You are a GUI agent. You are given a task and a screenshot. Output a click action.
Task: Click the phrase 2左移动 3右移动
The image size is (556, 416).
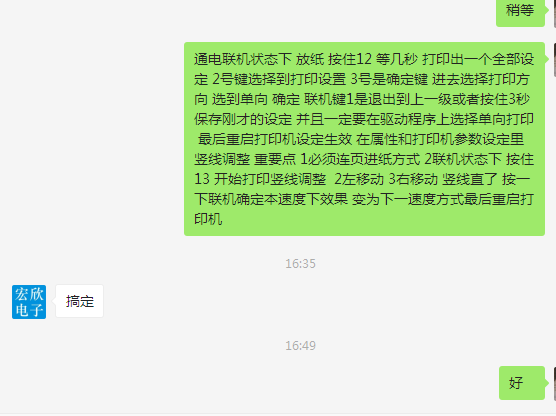(x=386, y=179)
